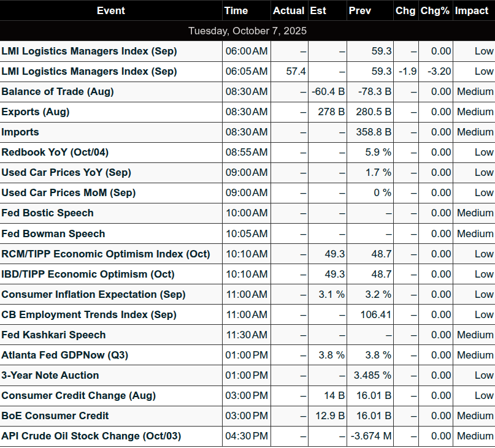Click the Chg% column header
Screen dimensions: 495x448
coord(435,10)
